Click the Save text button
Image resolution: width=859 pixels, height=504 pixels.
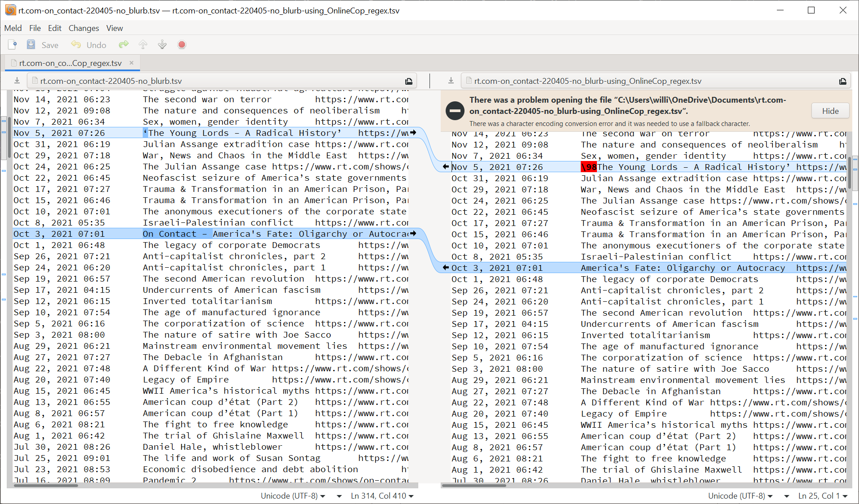coord(50,45)
